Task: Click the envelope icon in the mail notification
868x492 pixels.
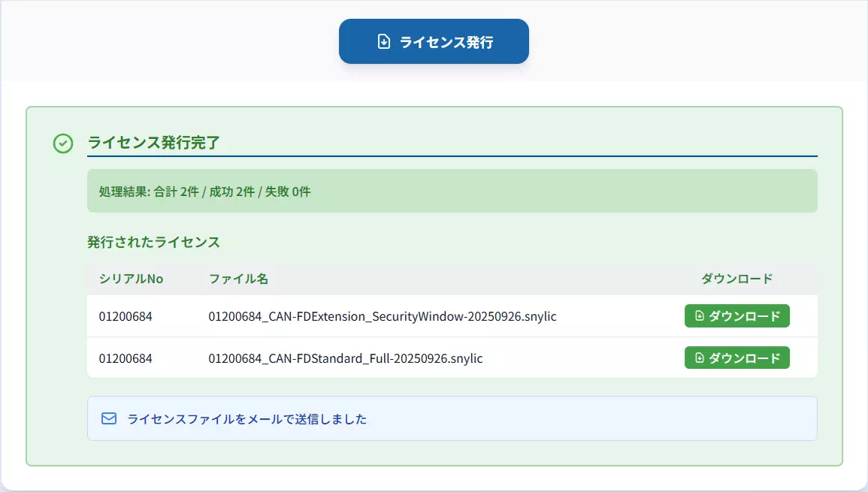Action: click(x=107, y=418)
